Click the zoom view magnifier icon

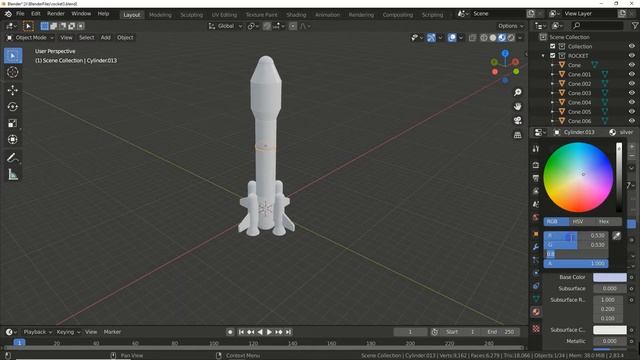[518, 92]
